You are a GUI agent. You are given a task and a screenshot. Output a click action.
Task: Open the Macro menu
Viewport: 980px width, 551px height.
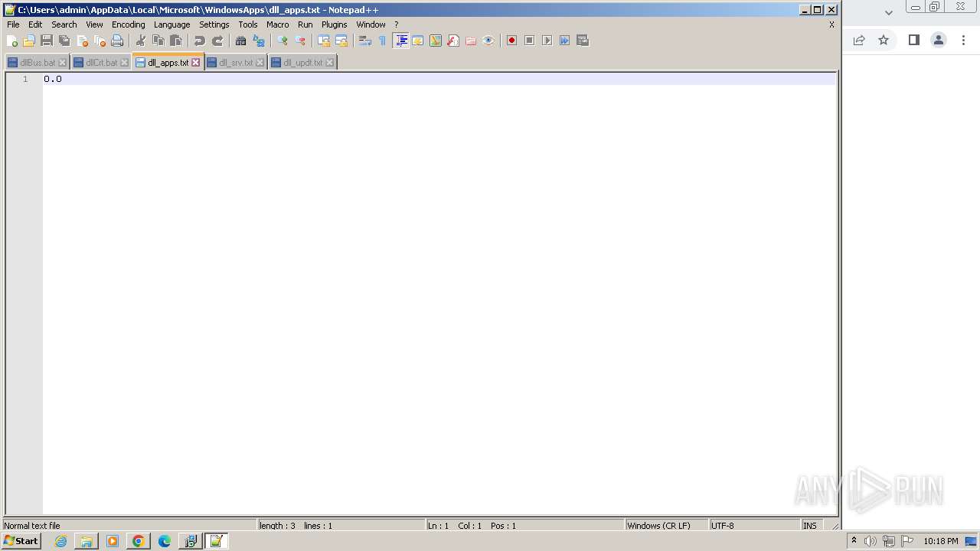(x=278, y=24)
